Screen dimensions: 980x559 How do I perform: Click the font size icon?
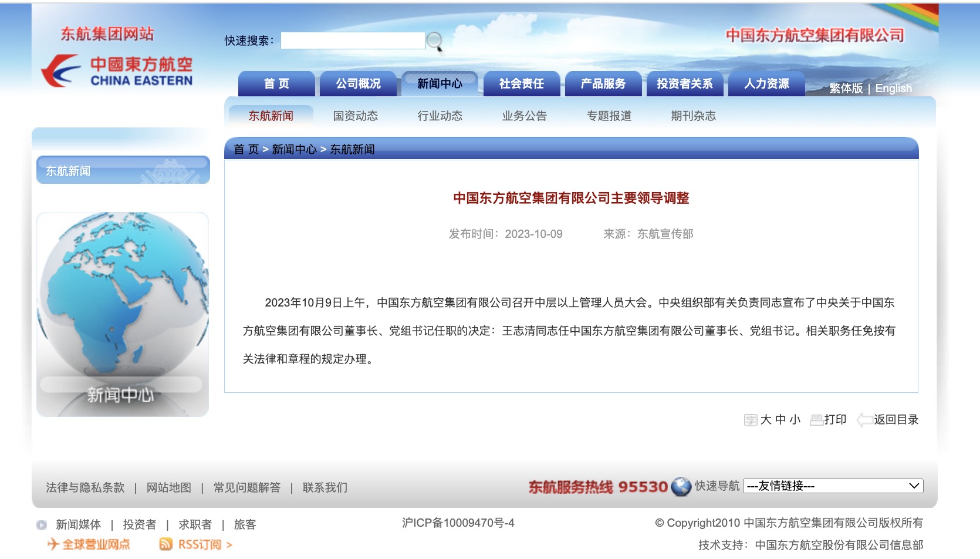coord(750,420)
